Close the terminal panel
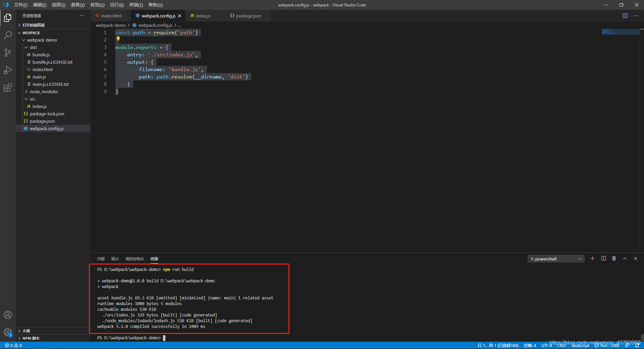 click(636, 258)
